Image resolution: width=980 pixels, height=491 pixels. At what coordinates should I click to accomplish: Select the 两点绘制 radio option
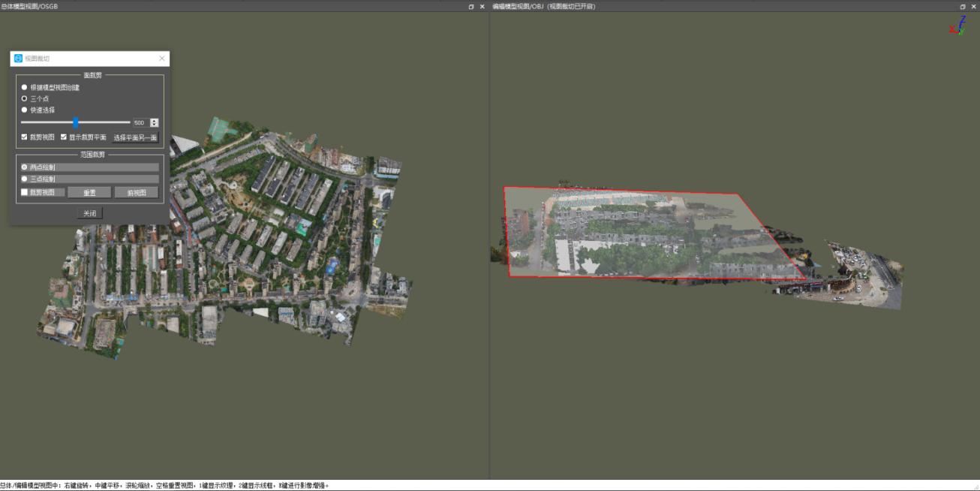24,167
